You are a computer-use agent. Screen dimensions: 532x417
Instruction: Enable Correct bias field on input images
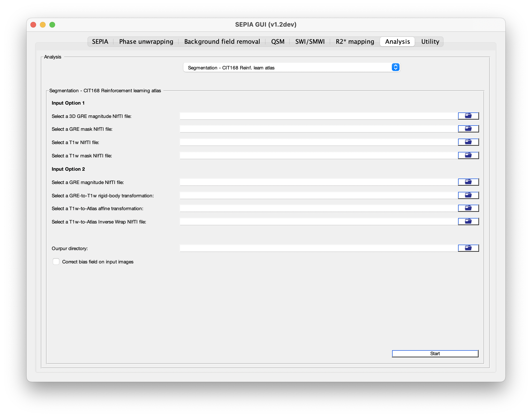(x=56, y=262)
